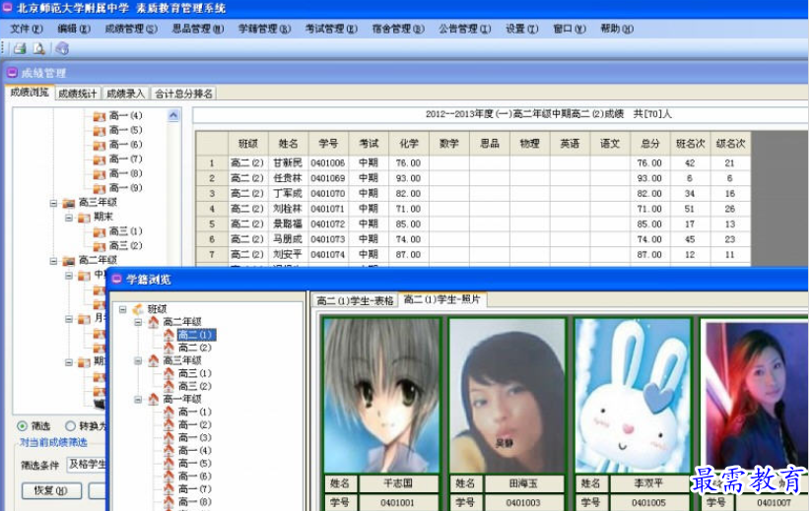Click the 恢复 button
This screenshot has width=812, height=511.
tap(51, 490)
